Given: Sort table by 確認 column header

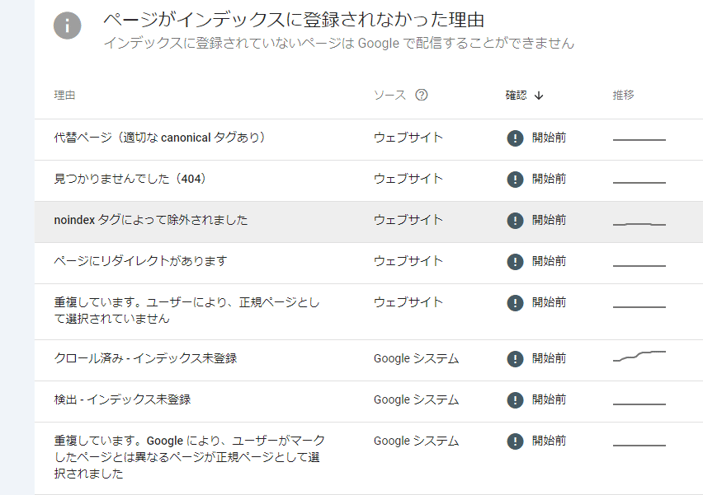Looking at the screenshot, I should click(516, 96).
